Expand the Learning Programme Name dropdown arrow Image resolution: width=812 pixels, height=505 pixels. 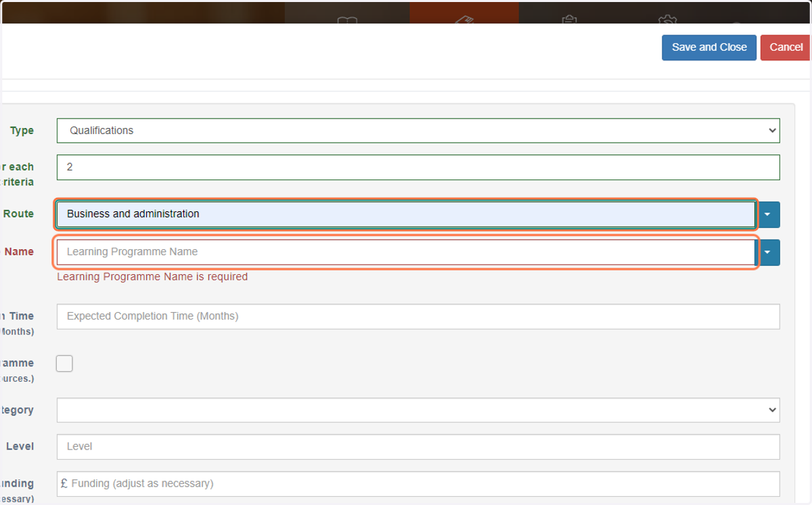point(768,252)
